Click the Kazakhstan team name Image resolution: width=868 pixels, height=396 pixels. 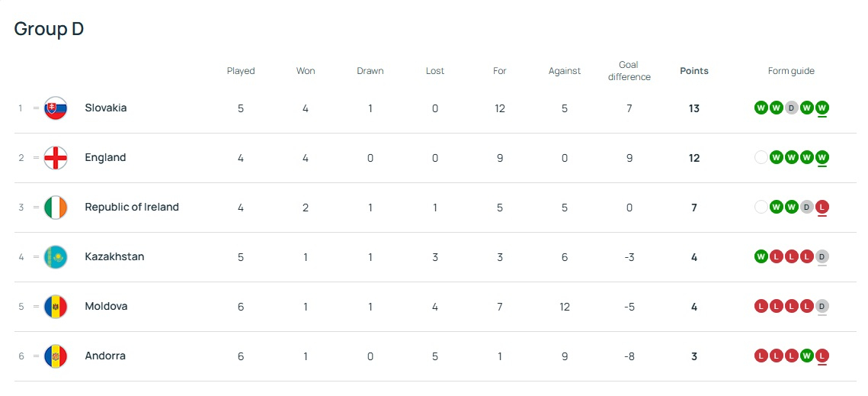(114, 257)
